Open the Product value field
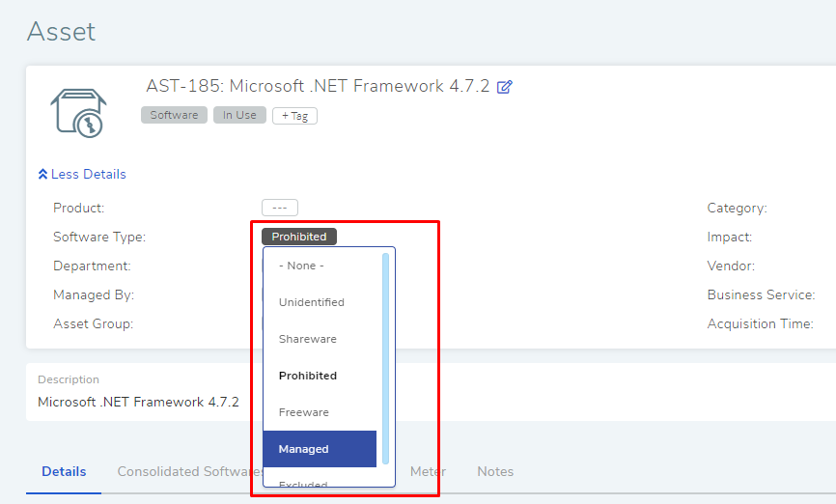The width and height of the screenshot is (836, 504). (280, 208)
